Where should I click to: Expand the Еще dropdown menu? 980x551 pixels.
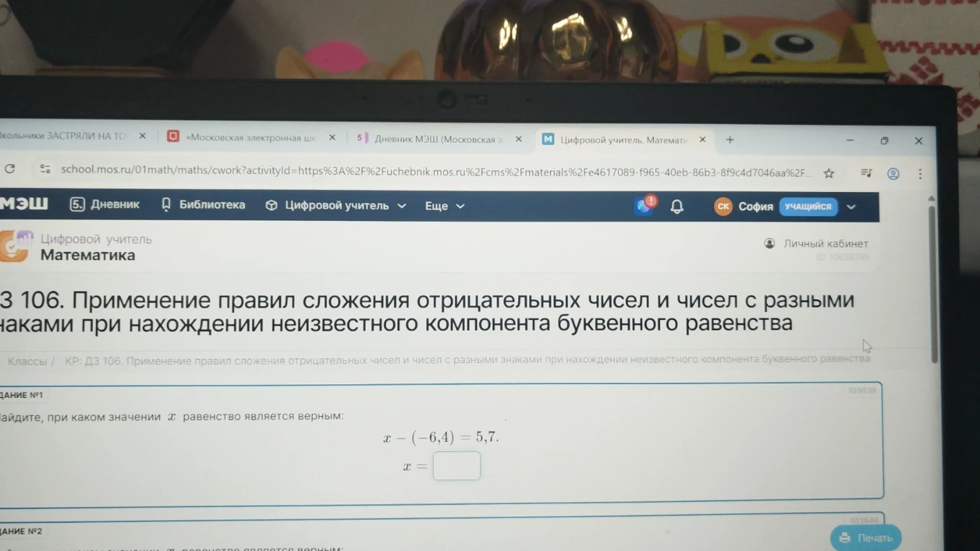(x=444, y=207)
